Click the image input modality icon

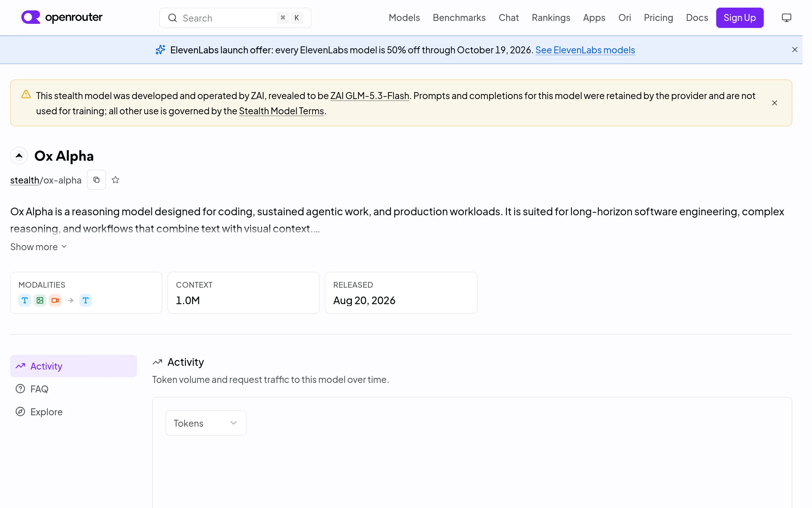pyautogui.click(x=40, y=300)
